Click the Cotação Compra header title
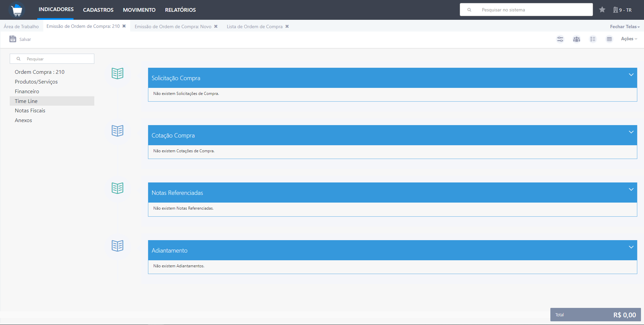 (173, 136)
